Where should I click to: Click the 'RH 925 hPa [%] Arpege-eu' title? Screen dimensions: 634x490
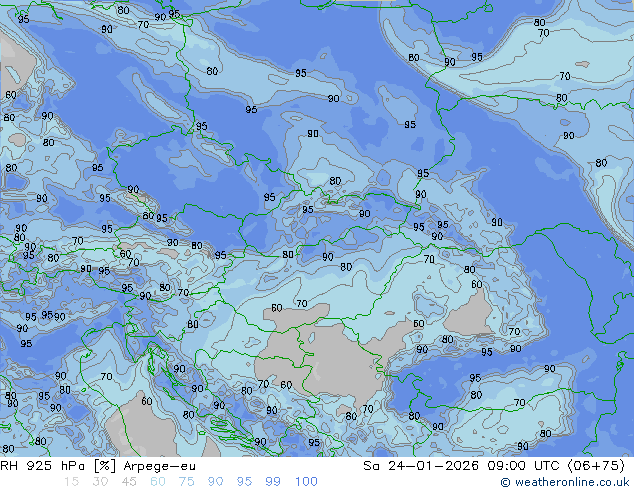coord(98,466)
